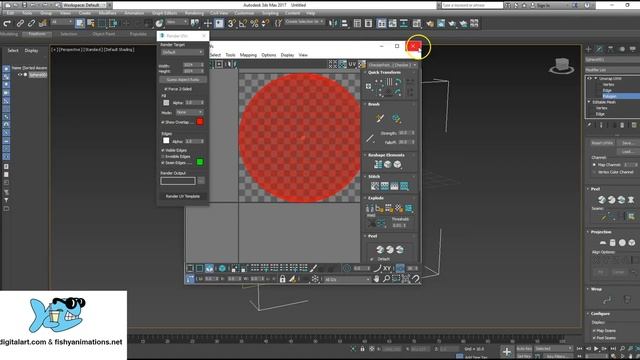Open the green Seam Edges color swatch

coord(200,162)
